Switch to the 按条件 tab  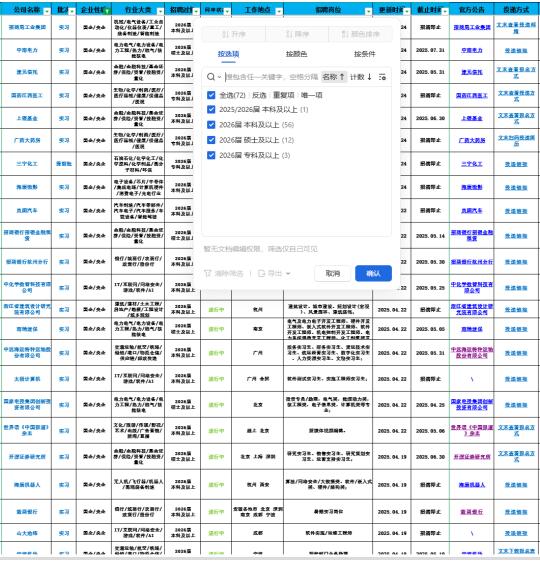point(365,54)
